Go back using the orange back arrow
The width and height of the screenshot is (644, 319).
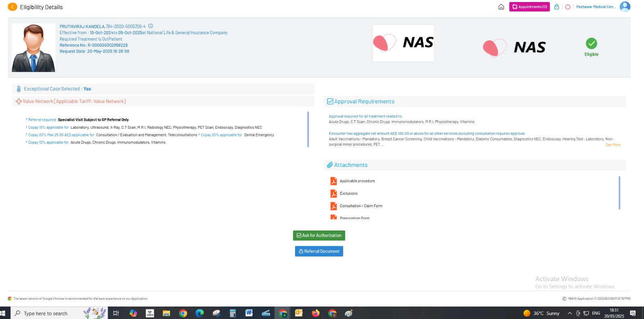12,7
